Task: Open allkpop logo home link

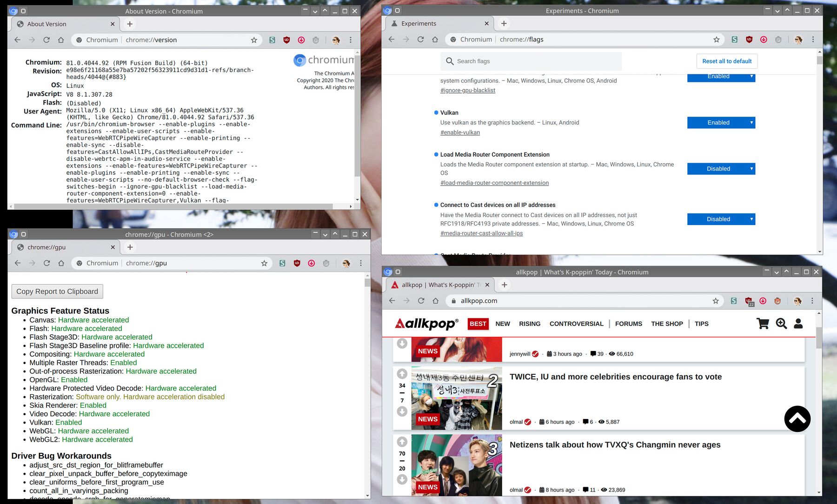Action: click(x=427, y=324)
